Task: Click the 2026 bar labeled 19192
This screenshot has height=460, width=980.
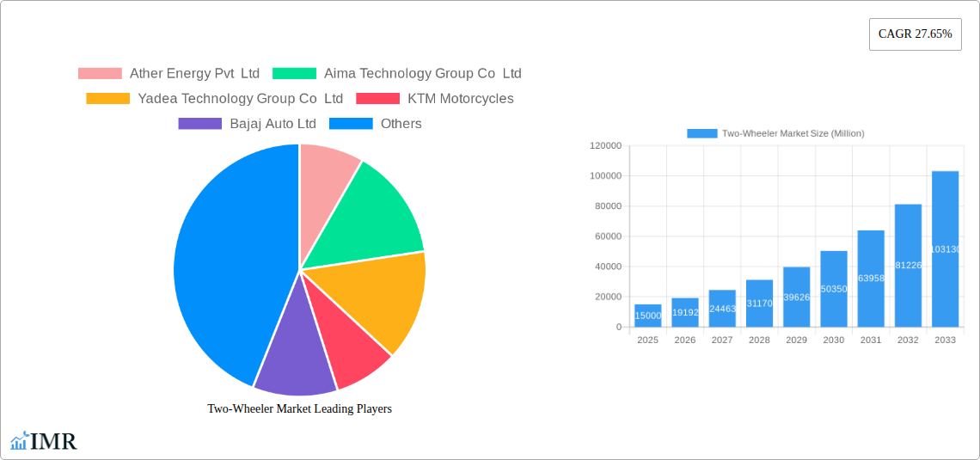Action: (x=685, y=312)
